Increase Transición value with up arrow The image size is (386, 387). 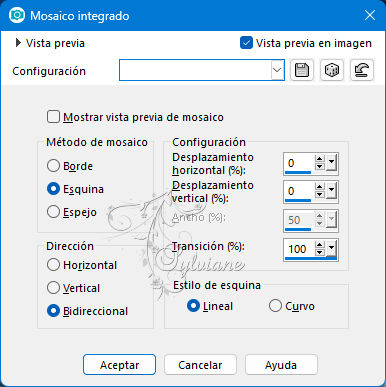(320, 245)
